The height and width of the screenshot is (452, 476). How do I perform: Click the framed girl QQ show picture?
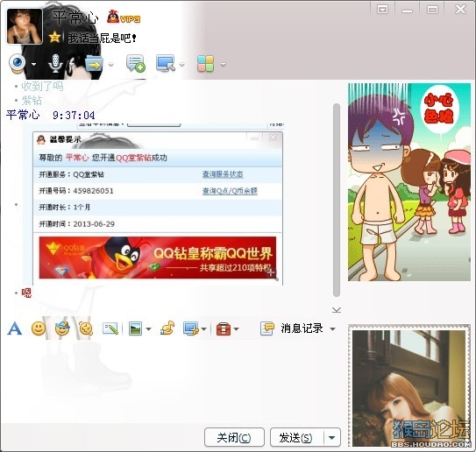pos(409,385)
